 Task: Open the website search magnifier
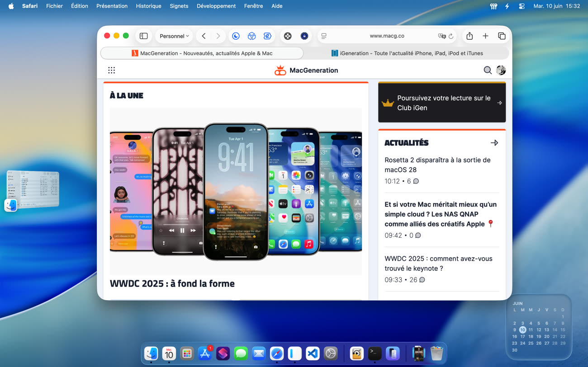[x=488, y=70]
